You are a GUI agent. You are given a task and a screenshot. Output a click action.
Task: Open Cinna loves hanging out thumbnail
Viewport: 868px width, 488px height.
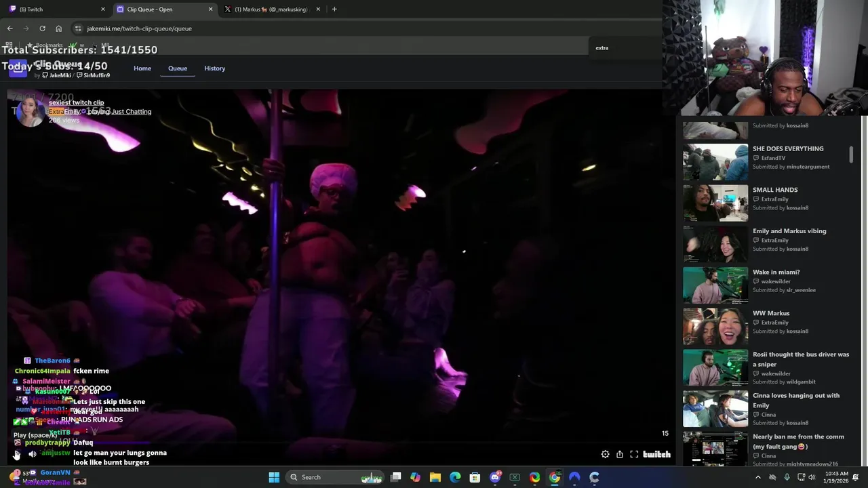[715, 409]
